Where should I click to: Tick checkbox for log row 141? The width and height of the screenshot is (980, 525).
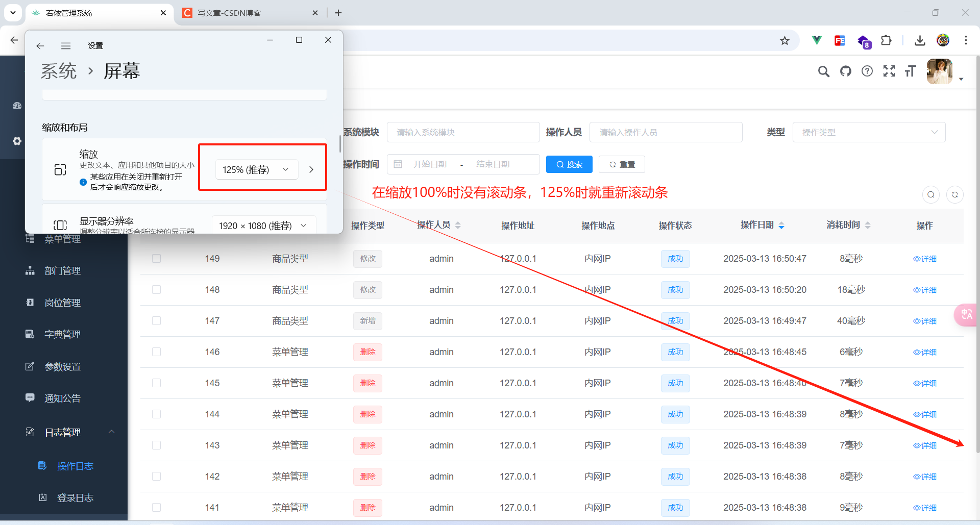pyautogui.click(x=157, y=508)
